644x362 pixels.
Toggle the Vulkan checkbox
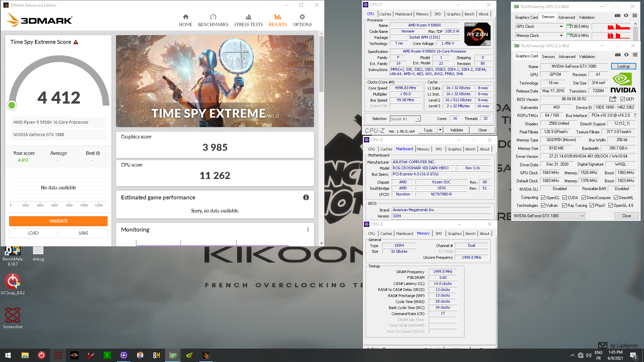click(x=543, y=205)
